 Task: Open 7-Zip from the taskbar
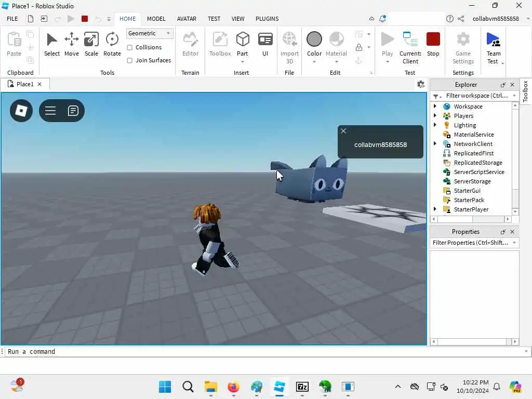click(x=302, y=387)
